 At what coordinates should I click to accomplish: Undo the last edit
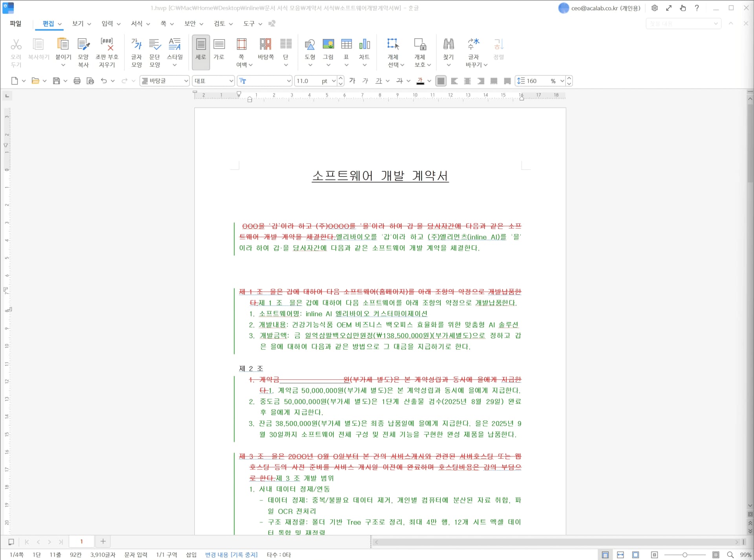click(104, 81)
